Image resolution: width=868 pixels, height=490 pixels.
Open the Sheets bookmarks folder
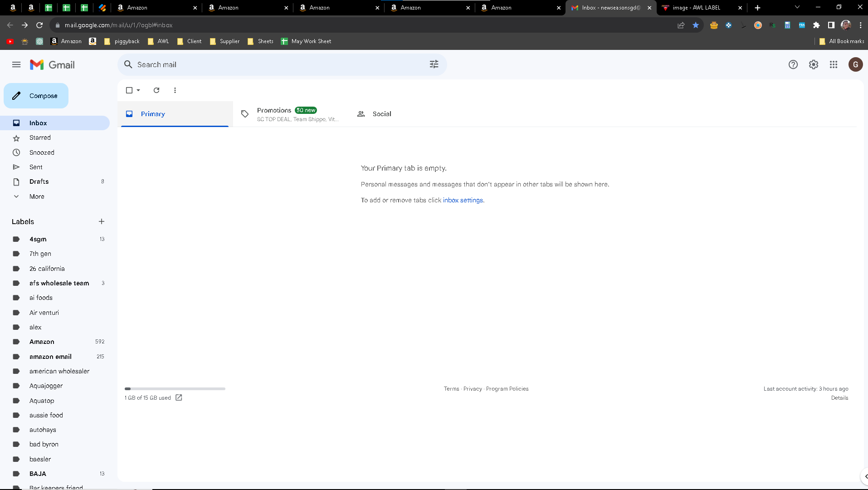(x=261, y=41)
